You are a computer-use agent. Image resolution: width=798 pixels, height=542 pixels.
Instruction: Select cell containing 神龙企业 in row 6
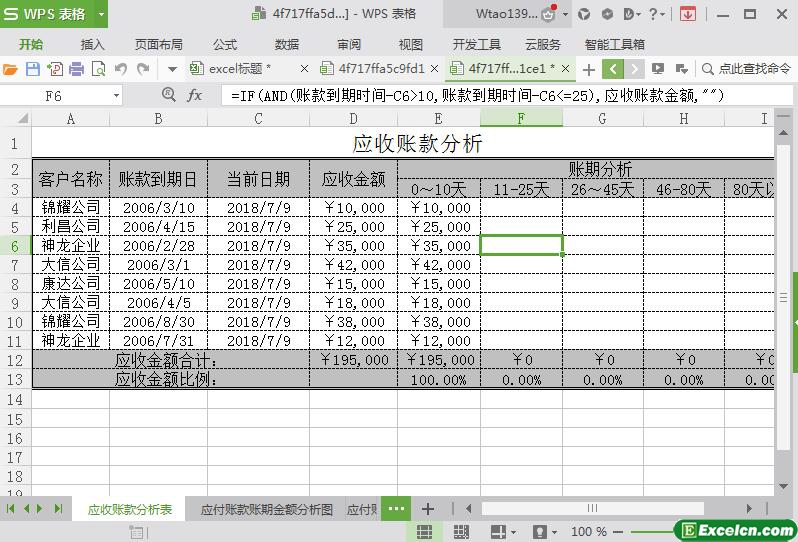pos(70,246)
